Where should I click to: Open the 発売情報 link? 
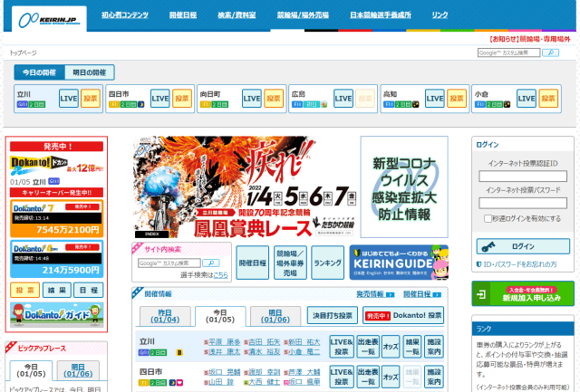[x=375, y=294]
